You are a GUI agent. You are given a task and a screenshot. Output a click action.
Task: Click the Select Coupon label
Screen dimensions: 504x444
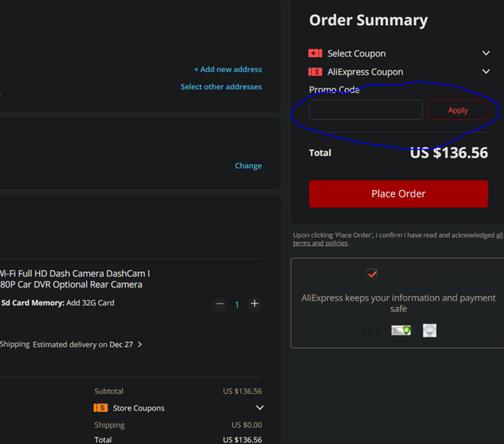[x=357, y=53]
